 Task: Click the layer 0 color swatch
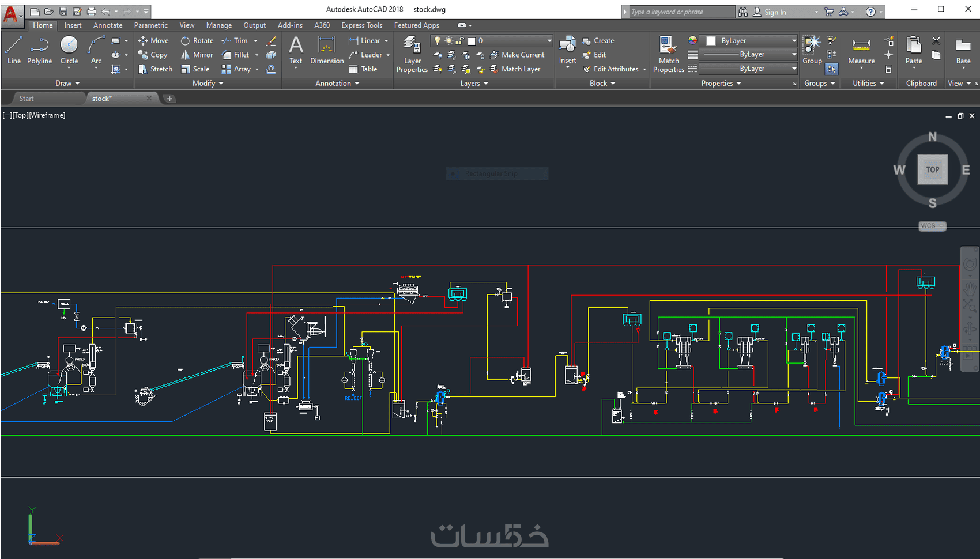tap(472, 41)
